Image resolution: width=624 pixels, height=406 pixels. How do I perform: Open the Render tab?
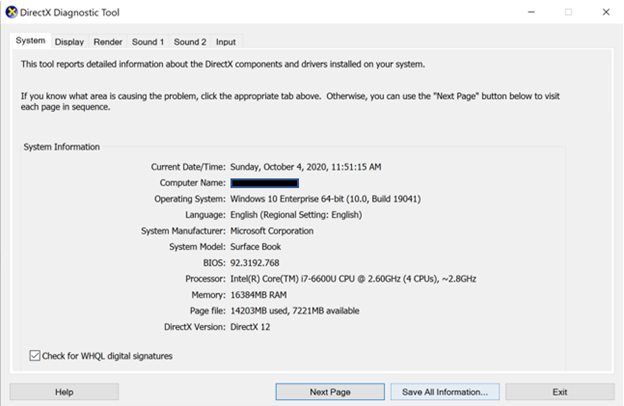coord(108,42)
